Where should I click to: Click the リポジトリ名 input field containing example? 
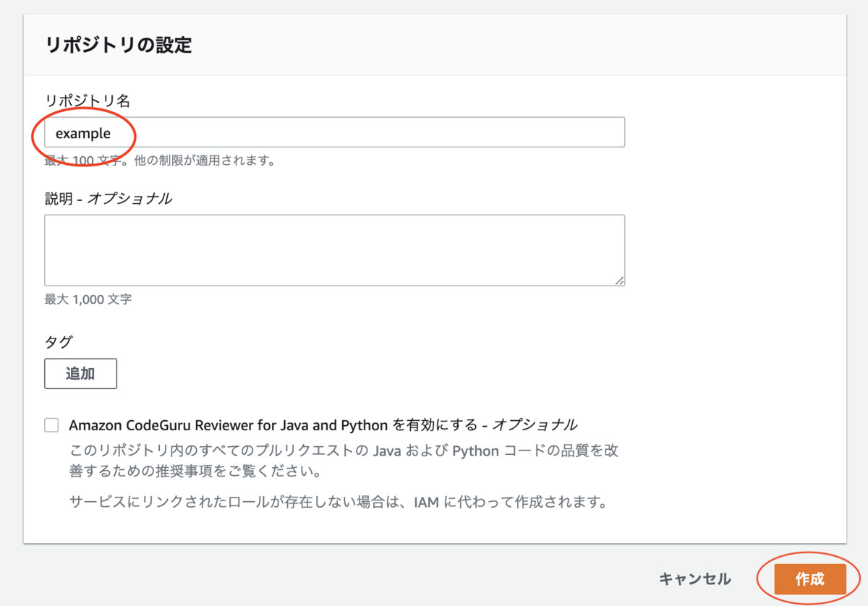[x=334, y=133]
